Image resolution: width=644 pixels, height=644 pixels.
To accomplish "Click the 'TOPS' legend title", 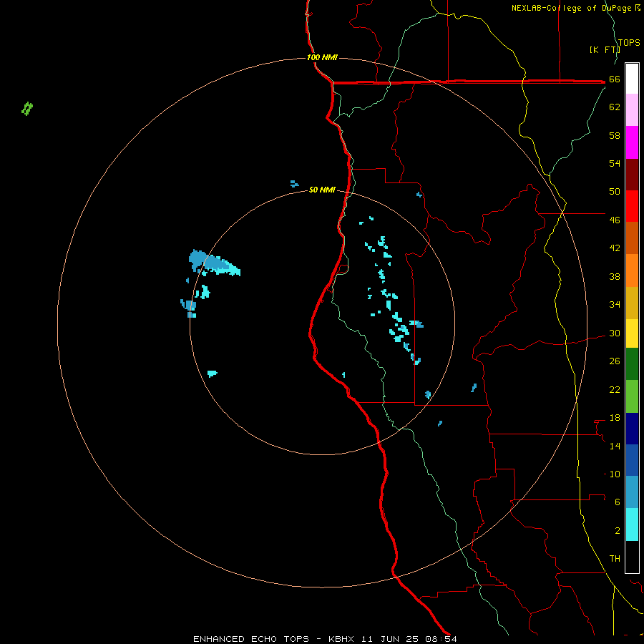I will tap(629, 42).
